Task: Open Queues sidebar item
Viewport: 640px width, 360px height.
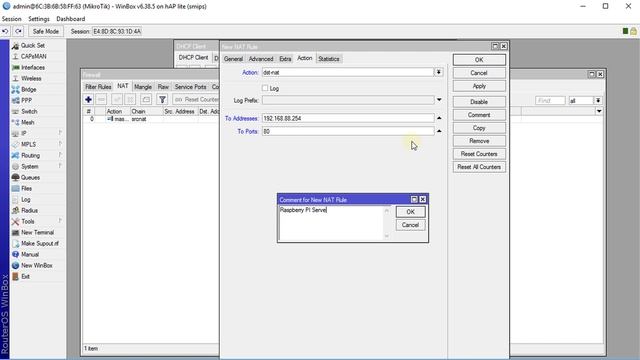Action: tap(30, 178)
